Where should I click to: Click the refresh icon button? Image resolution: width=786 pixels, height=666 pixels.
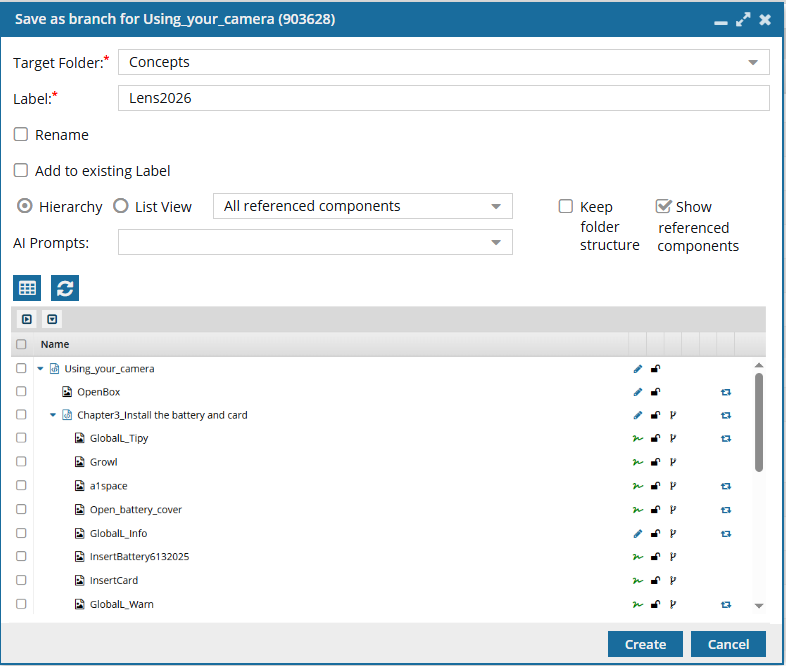pos(65,288)
